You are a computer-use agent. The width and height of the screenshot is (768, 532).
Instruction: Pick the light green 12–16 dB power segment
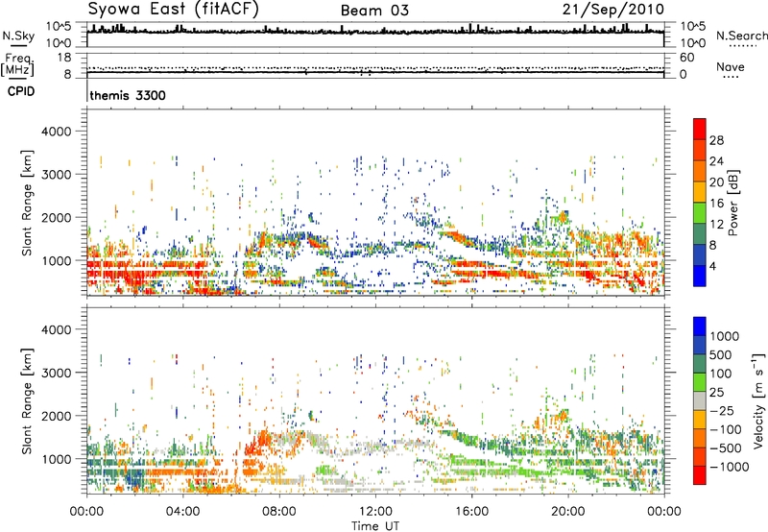click(700, 213)
